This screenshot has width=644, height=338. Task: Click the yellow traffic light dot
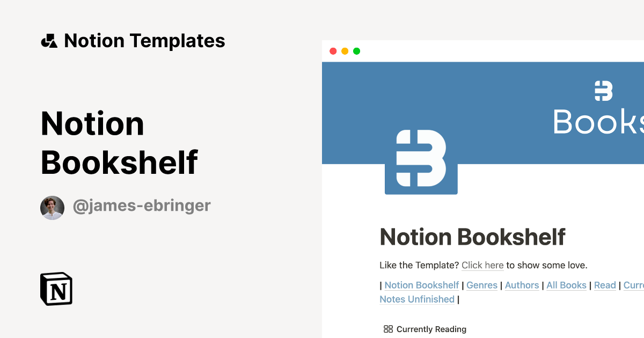pyautogui.click(x=345, y=51)
